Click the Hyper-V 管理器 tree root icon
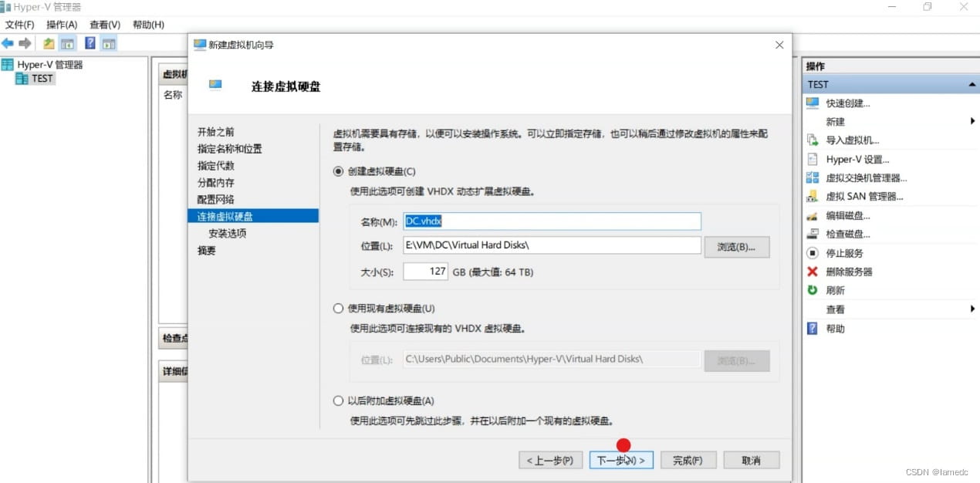 [8, 65]
